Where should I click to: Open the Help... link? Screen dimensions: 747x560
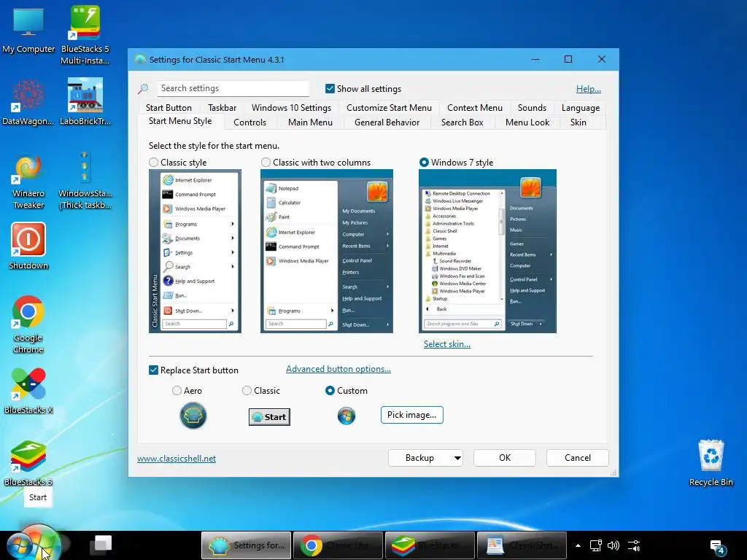[x=589, y=88]
